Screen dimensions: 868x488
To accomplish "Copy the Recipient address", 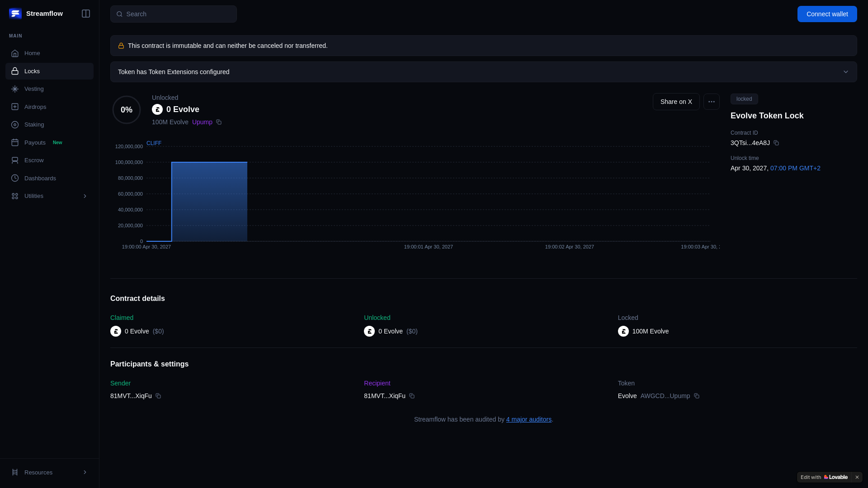I will [412, 396].
